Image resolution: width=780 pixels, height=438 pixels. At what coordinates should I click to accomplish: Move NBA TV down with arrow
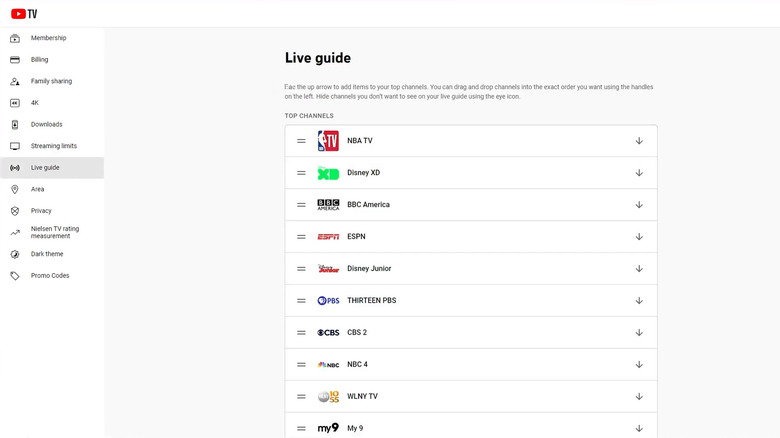point(639,141)
